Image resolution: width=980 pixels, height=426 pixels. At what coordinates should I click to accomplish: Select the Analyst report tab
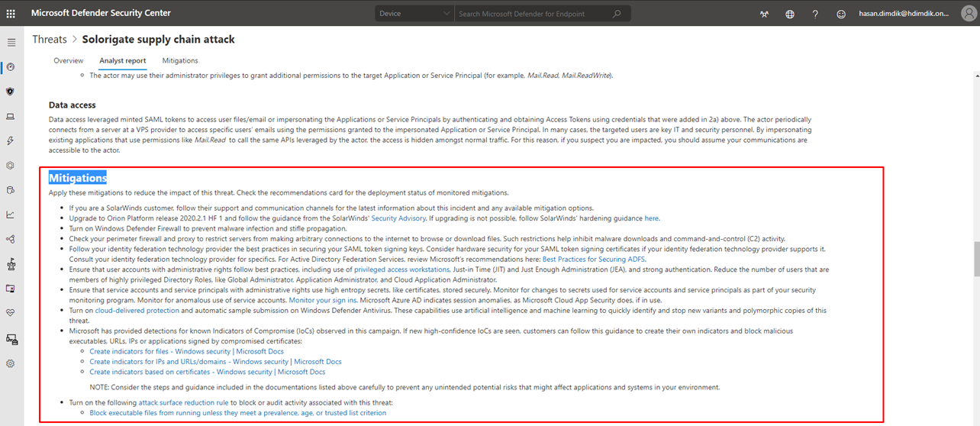pyautogui.click(x=123, y=60)
